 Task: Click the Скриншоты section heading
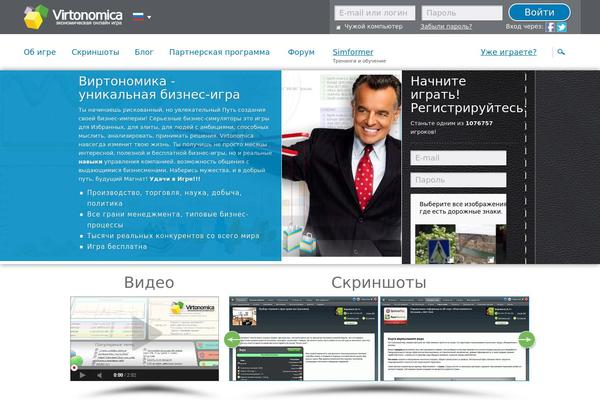coord(379,283)
